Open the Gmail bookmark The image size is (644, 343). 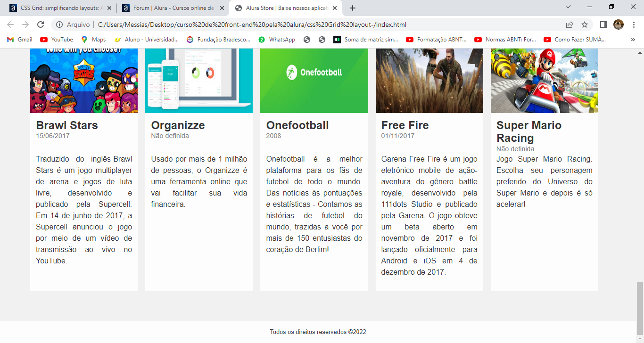pyautogui.click(x=20, y=40)
